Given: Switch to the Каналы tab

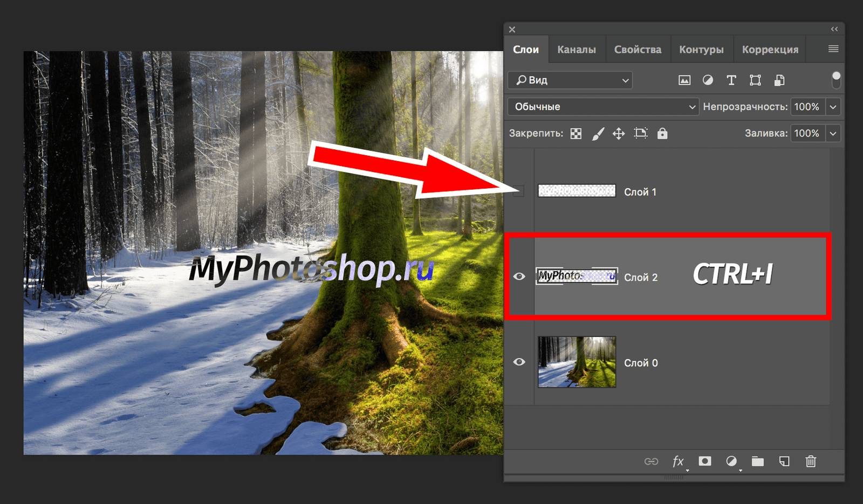Looking at the screenshot, I should (577, 50).
